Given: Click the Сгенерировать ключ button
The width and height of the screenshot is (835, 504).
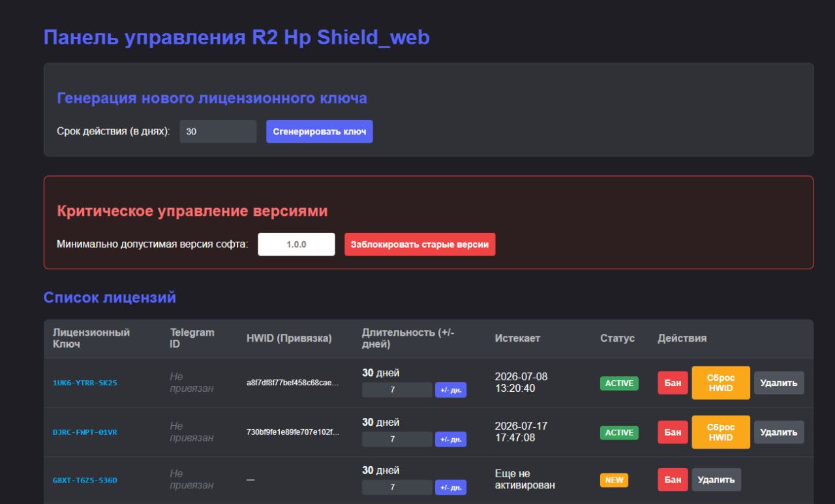Looking at the screenshot, I should (320, 131).
